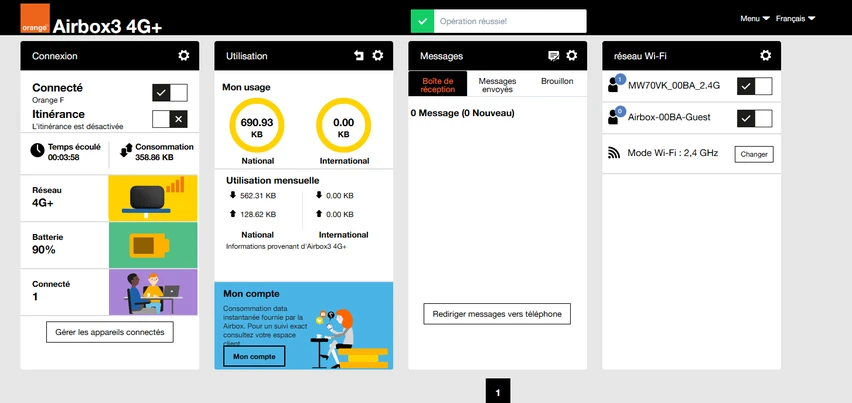Toggle the Connecté data connection switch
Screen dimensions: 852x403
coord(170,93)
